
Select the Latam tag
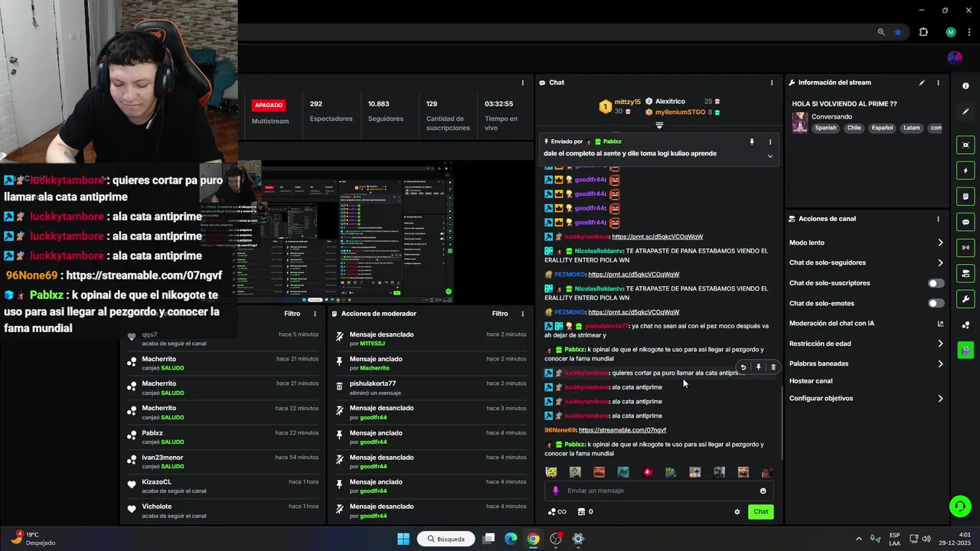[911, 128]
